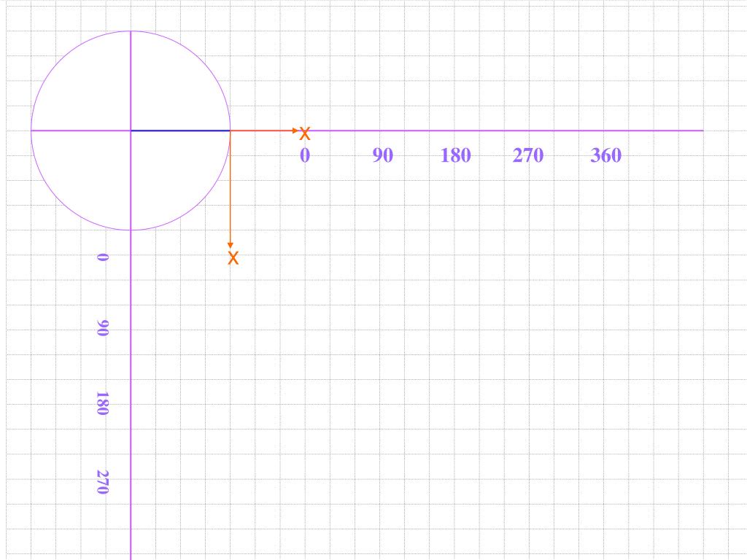This screenshot has height=560, width=747.
Task: Select the rotated "180" label beside the vertical axis
Action: (102, 403)
